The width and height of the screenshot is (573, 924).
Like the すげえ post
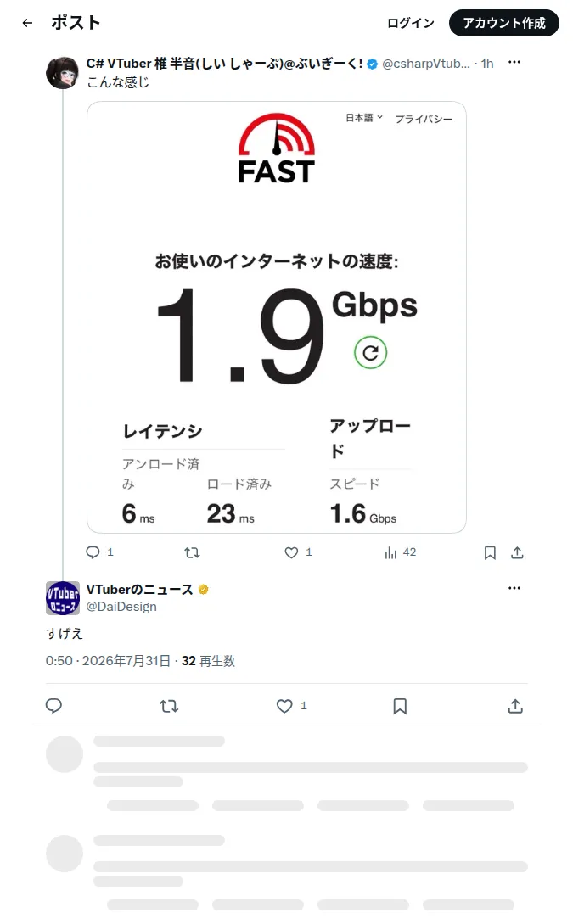coord(284,705)
